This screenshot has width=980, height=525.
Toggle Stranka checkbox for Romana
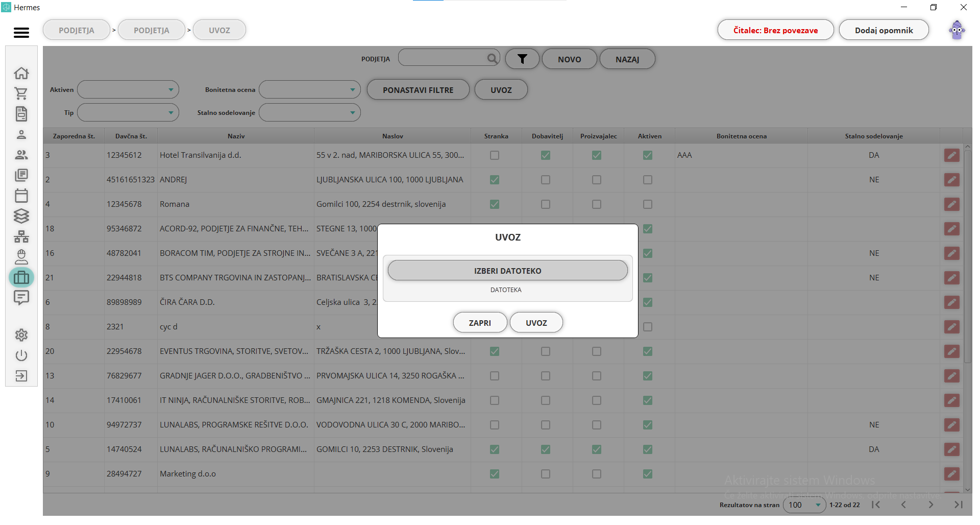495,204
